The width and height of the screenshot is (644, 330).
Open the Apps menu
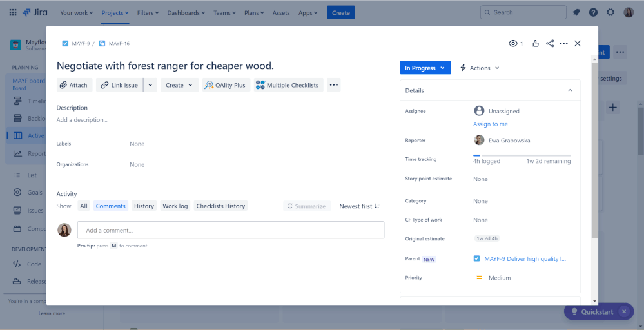307,13
